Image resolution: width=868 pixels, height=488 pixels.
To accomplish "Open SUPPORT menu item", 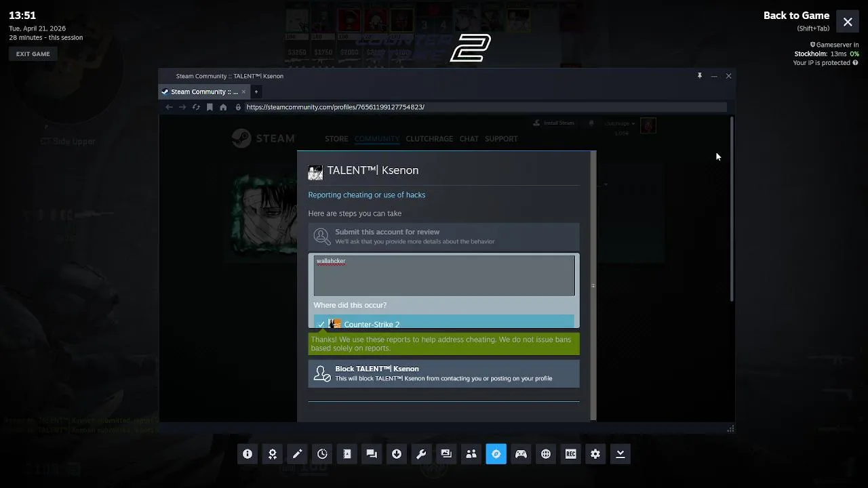I will tap(501, 139).
